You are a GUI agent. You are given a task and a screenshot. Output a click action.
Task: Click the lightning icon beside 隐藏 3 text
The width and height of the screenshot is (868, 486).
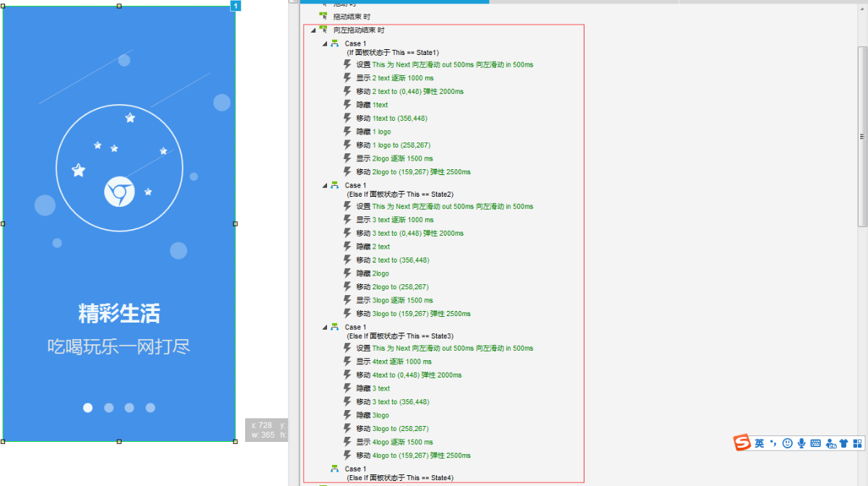click(347, 388)
